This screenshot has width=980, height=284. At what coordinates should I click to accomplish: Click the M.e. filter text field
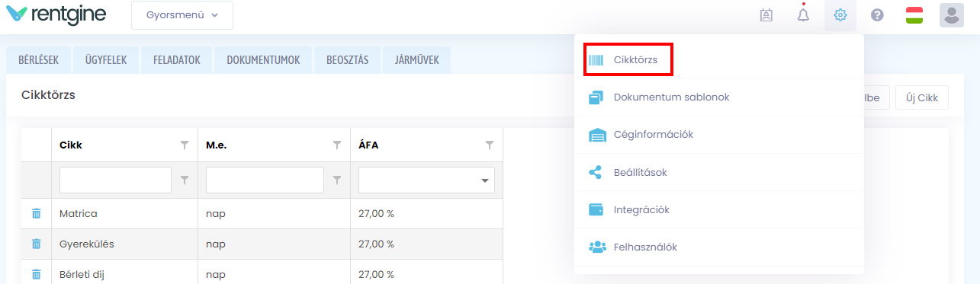click(x=265, y=180)
